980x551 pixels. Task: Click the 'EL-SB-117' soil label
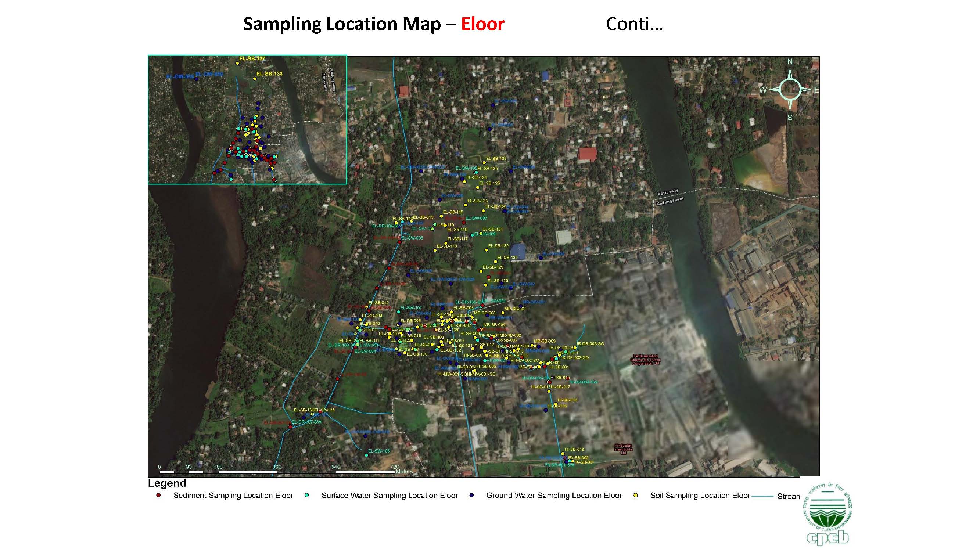pyautogui.click(x=457, y=239)
